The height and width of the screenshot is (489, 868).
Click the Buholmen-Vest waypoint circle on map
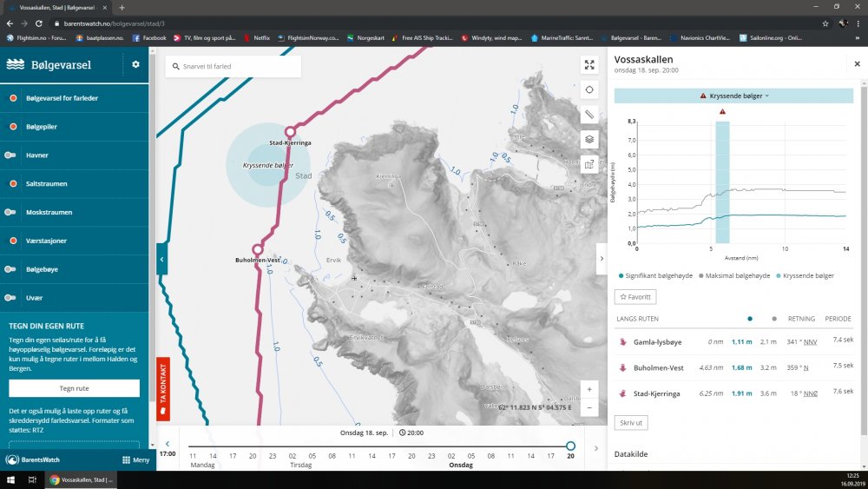[x=258, y=250]
